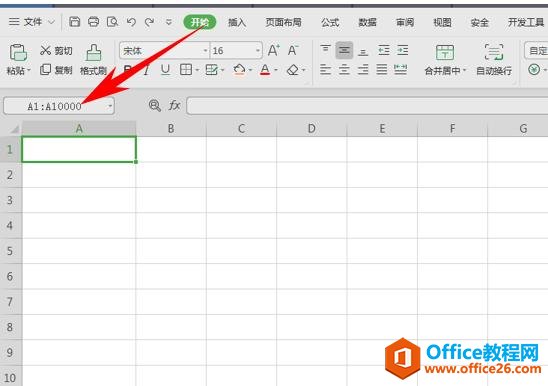The height and width of the screenshot is (386, 548).
Task: Select column A header
Action: click(x=79, y=129)
